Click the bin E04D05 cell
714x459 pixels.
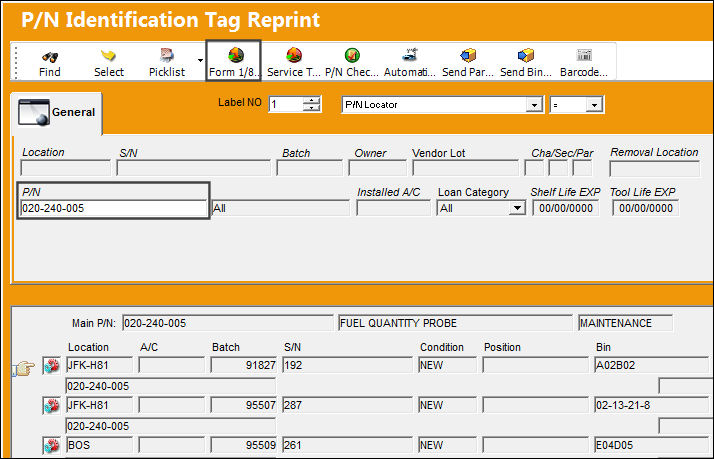651,445
